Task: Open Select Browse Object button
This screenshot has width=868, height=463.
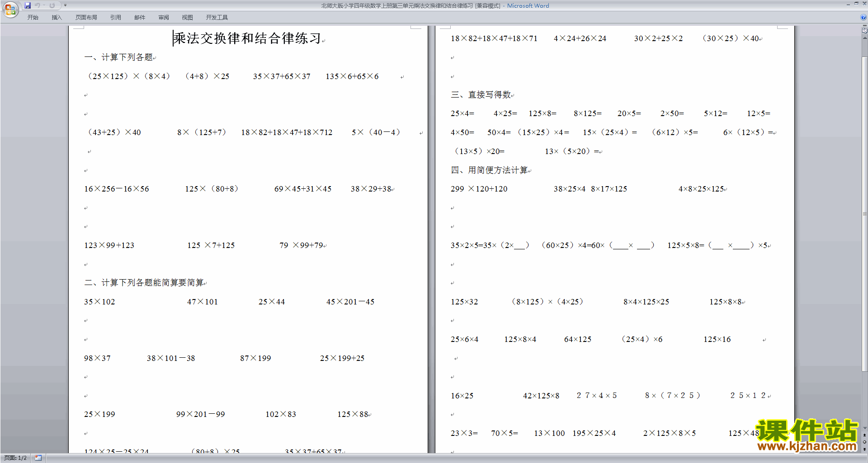Action: pos(864,442)
